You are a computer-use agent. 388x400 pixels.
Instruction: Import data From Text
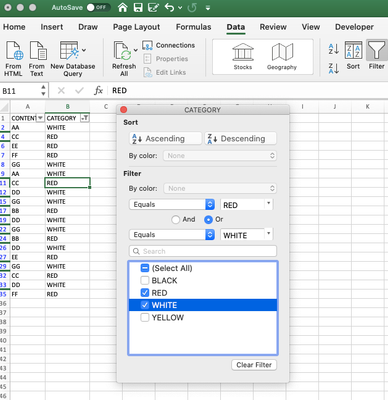(x=37, y=59)
